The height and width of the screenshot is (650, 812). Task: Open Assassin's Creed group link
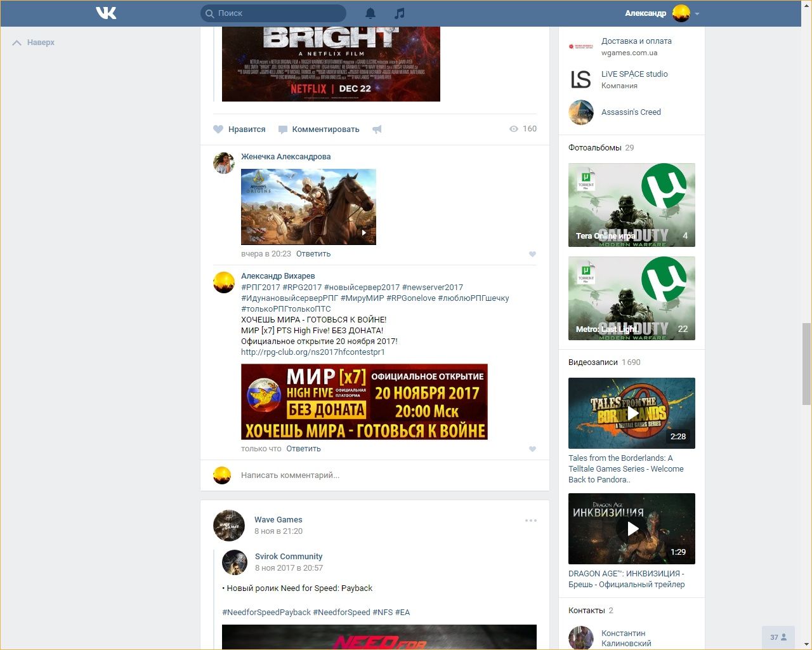631,112
